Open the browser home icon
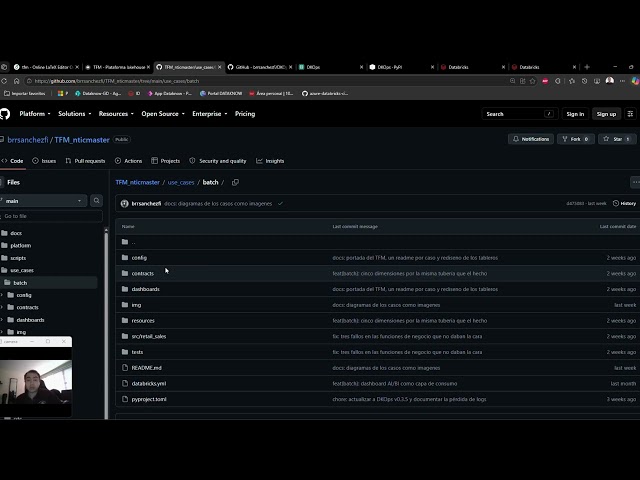Screen dimensions: 640x480 (x=16, y=81)
